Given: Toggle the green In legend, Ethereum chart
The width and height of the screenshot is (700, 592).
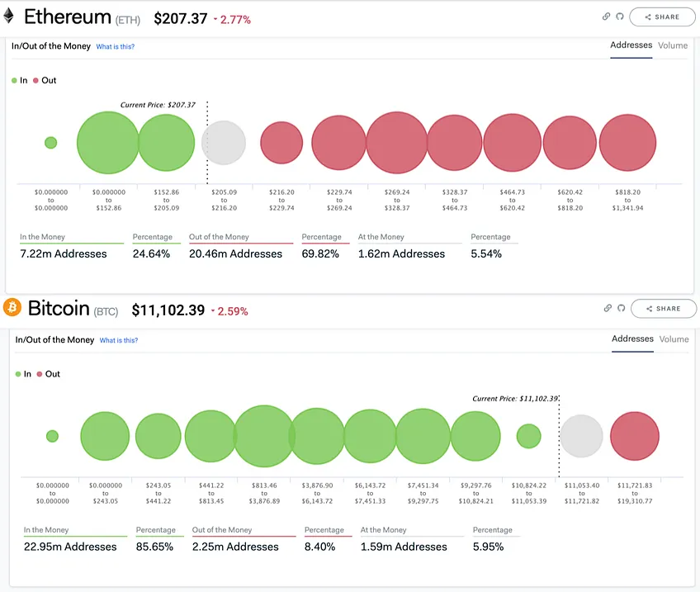Looking at the screenshot, I should (x=20, y=80).
